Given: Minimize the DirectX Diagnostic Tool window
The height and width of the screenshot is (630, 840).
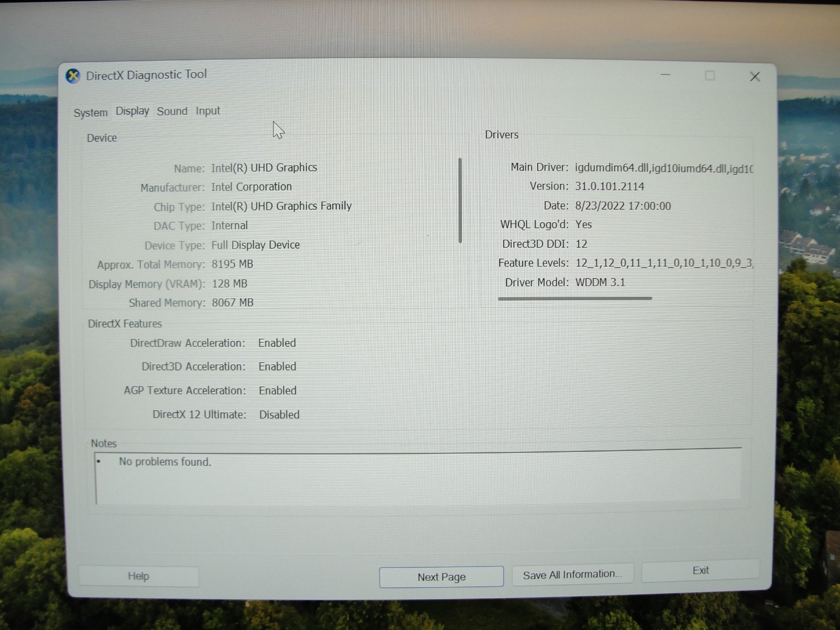Looking at the screenshot, I should pos(666,75).
